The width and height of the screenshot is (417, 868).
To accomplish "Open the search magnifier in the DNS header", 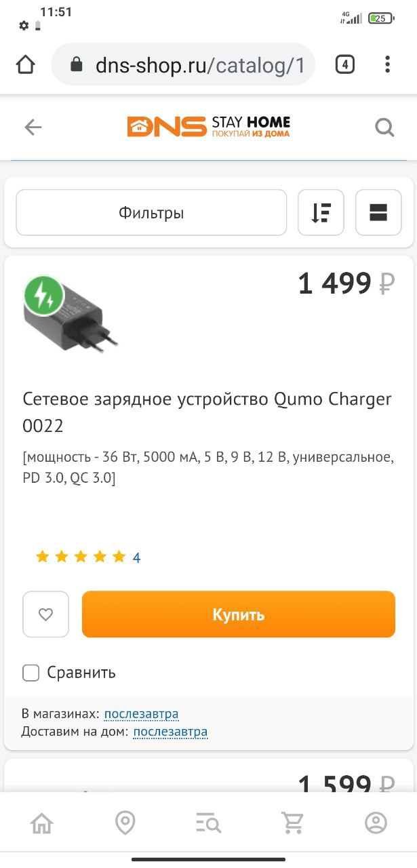I will (384, 127).
